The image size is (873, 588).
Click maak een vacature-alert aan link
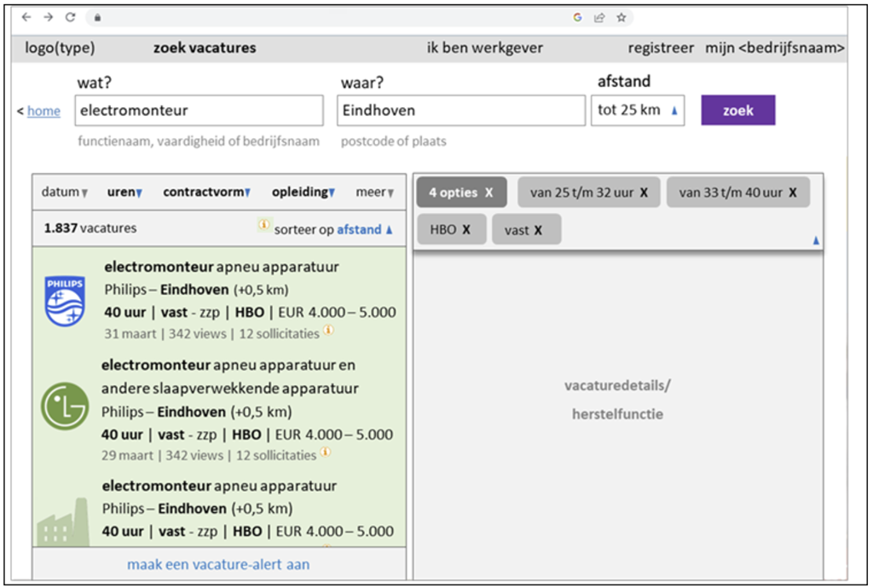218,564
